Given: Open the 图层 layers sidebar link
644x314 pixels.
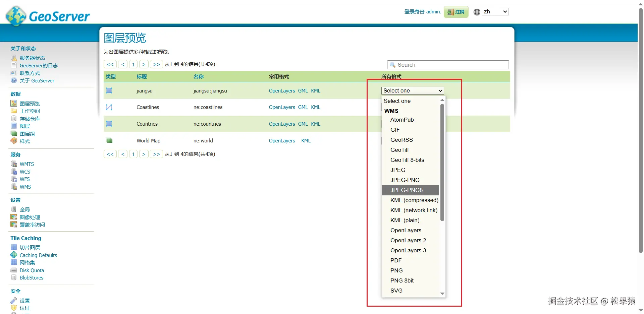Looking at the screenshot, I should [x=25, y=126].
